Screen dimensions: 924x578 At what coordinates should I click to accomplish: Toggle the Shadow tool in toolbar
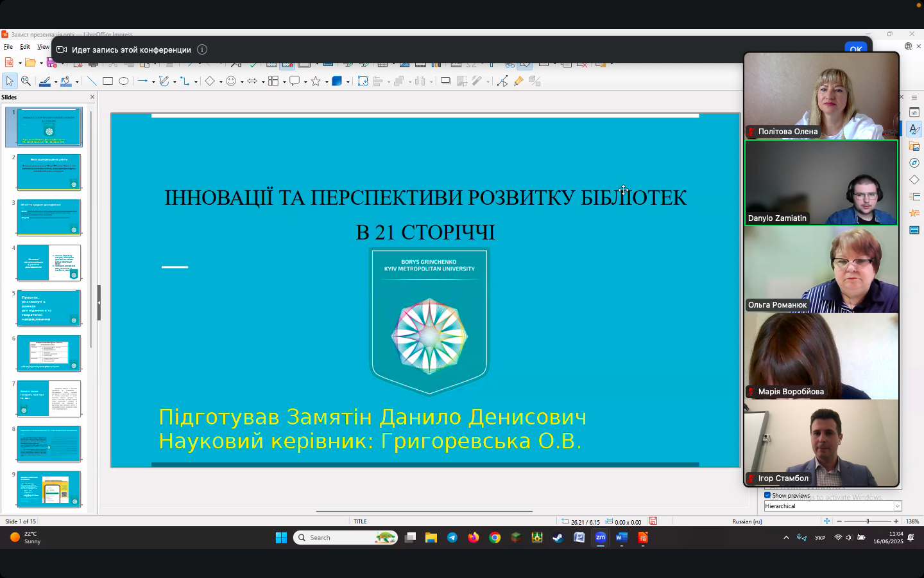pos(446,81)
